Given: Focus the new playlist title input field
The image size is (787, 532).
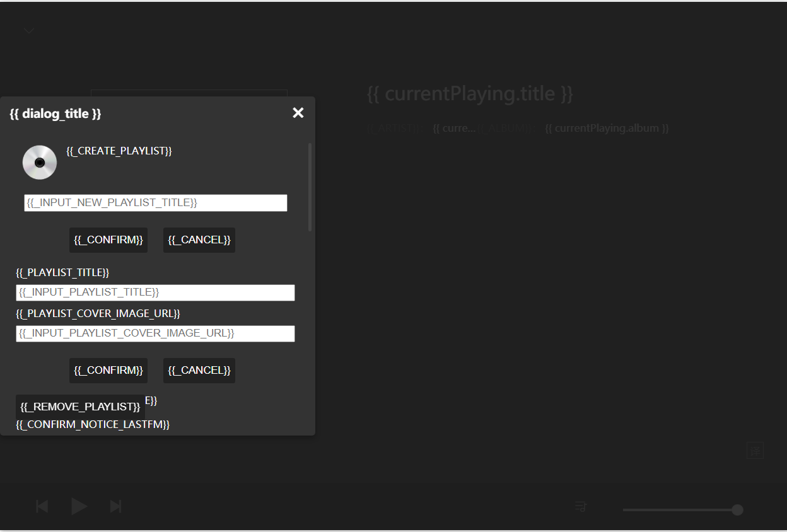Looking at the screenshot, I should (156, 203).
